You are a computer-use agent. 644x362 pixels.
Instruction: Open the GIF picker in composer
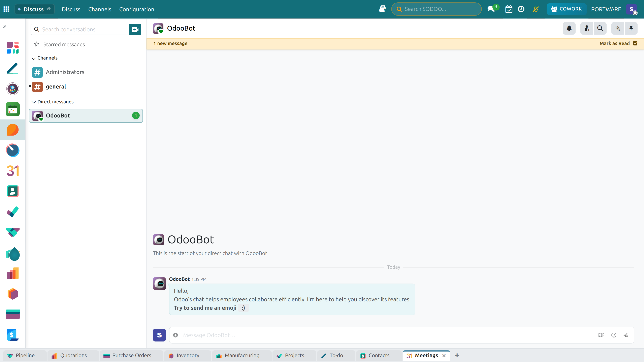coord(601,335)
